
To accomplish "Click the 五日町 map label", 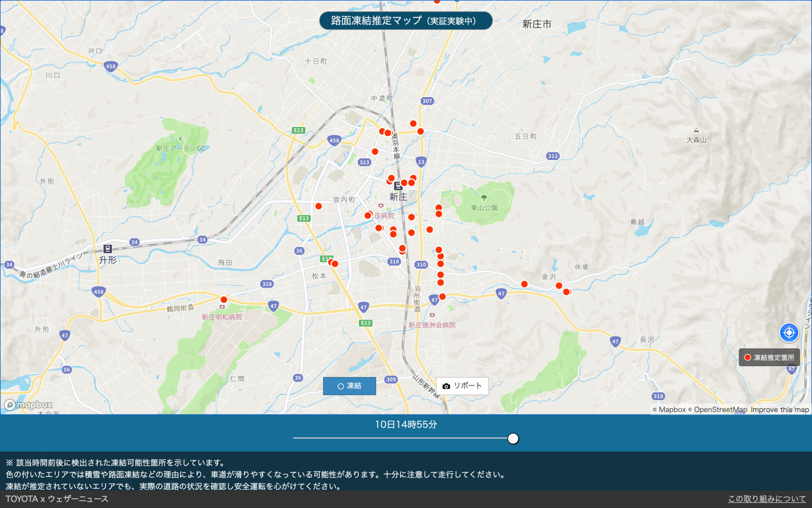I will pos(526,137).
